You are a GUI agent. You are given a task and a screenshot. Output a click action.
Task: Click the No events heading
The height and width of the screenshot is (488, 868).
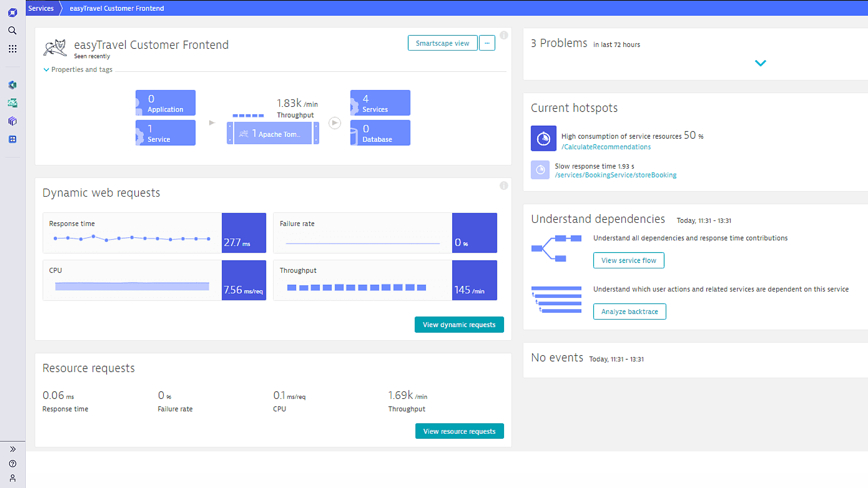tap(557, 357)
